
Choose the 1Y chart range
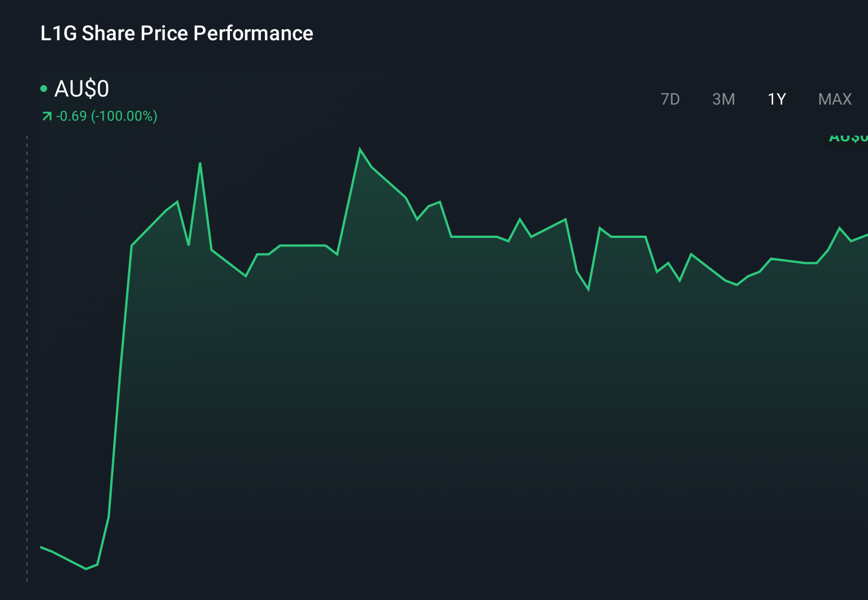[x=777, y=99]
